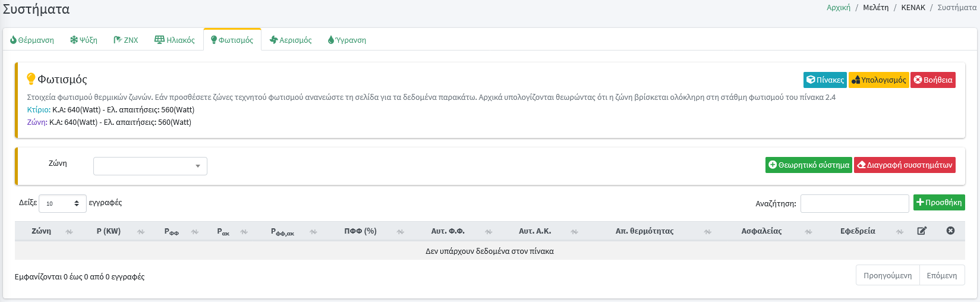Open the Πίνακες button
This screenshot has height=302, width=980.
(825, 80)
